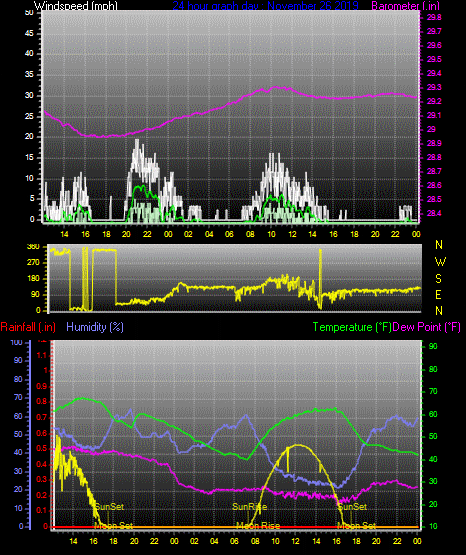Click the W compass letter beside wind direction graph
Image resolution: width=466 pixels, height=555 pixels.
point(440,262)
